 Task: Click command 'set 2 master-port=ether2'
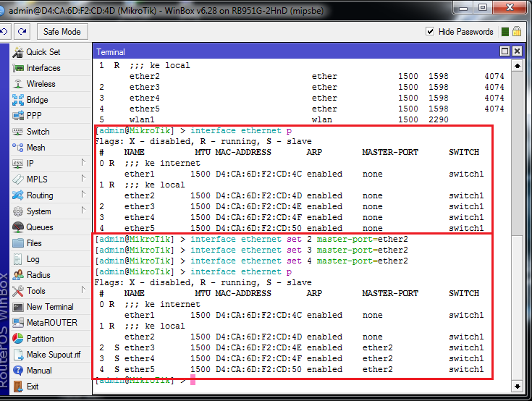click(347, 239)
